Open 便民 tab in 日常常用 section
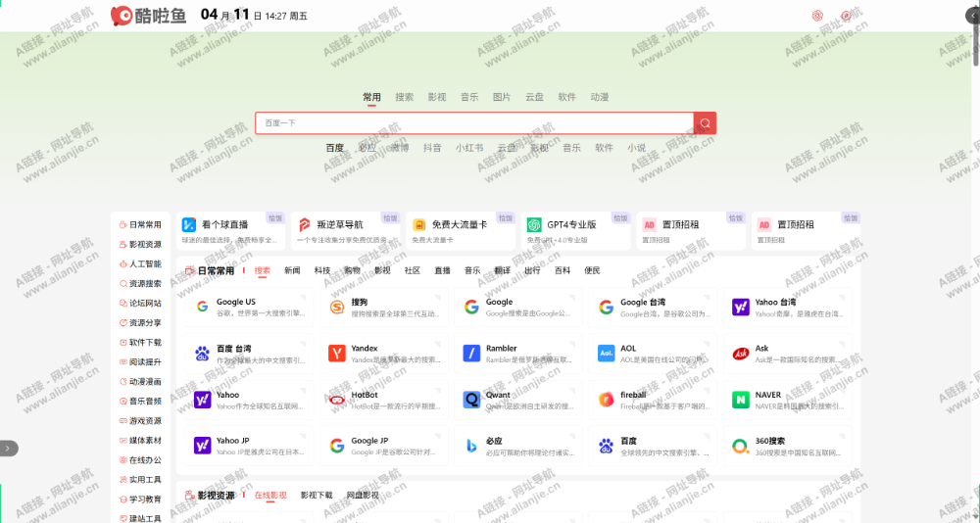Viewport: 980px width, 523px height. [593, 270]
